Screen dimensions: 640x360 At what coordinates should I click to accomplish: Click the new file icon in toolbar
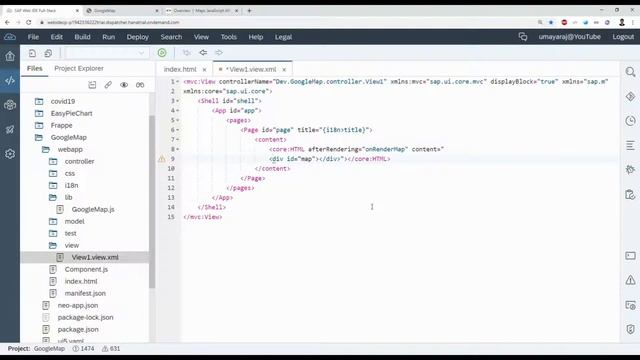click(32, 53)
